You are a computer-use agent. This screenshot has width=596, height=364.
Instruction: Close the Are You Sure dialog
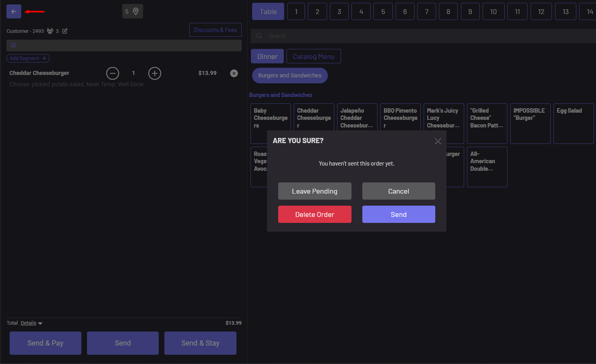pyautogui.click(x=438, y=141)
